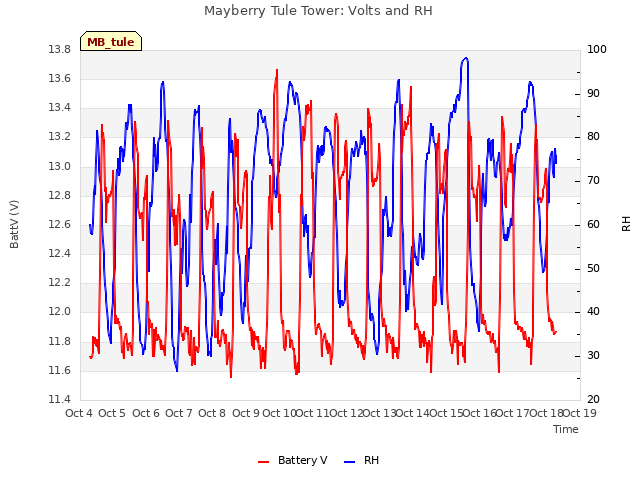The image size is (640, 480).
Task: Click the red voltage peak near Oct 10
Action: (277, 70)
